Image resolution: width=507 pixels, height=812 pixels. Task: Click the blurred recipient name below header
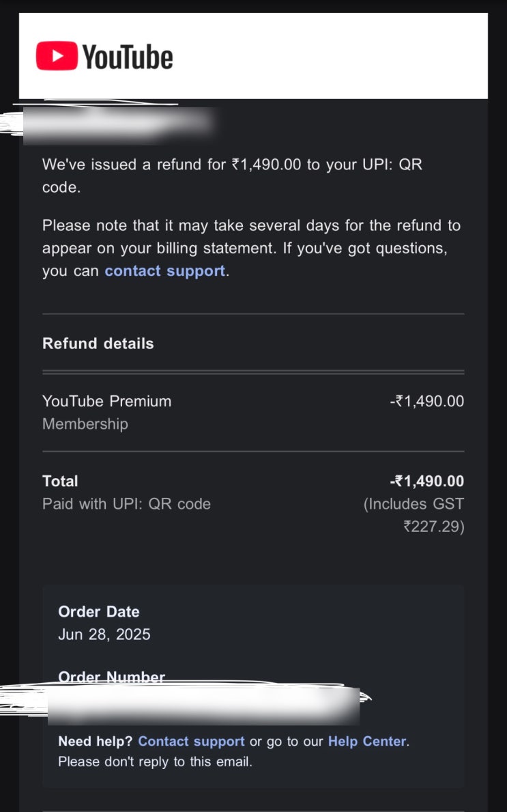(x=118, y=126)
